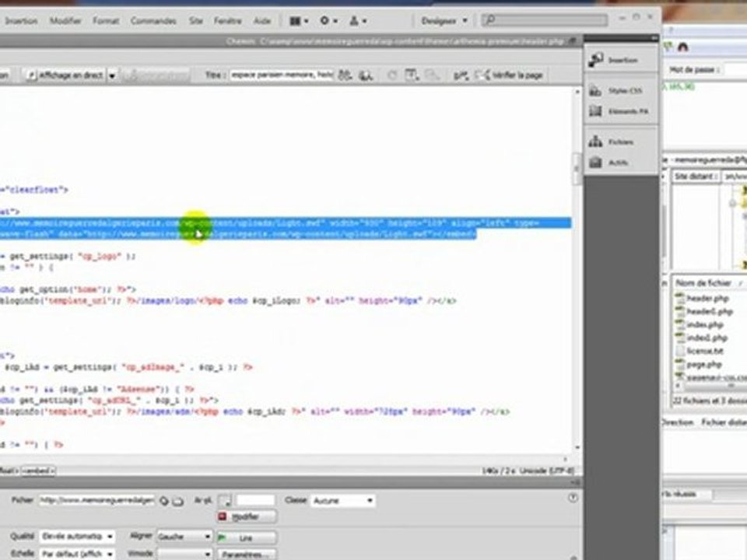Open the Styles CSS panel

pyautogui.click(x=621, y=90)
